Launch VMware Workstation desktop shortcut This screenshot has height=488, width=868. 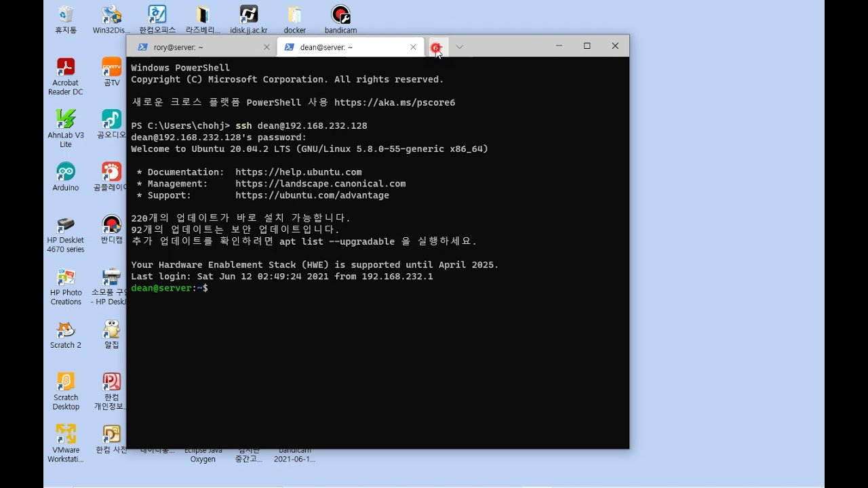[66, 443]
